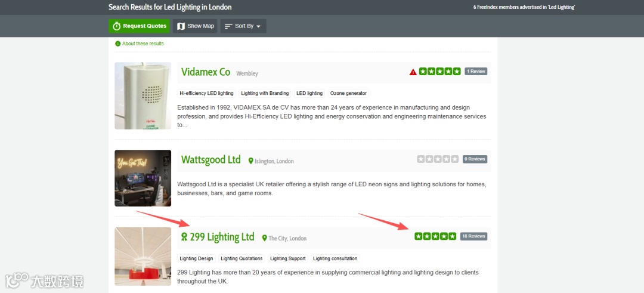Click the Islington, London location text
Image resolution: width=644 pixels, height=293 pixels.
tap(274, 161)
